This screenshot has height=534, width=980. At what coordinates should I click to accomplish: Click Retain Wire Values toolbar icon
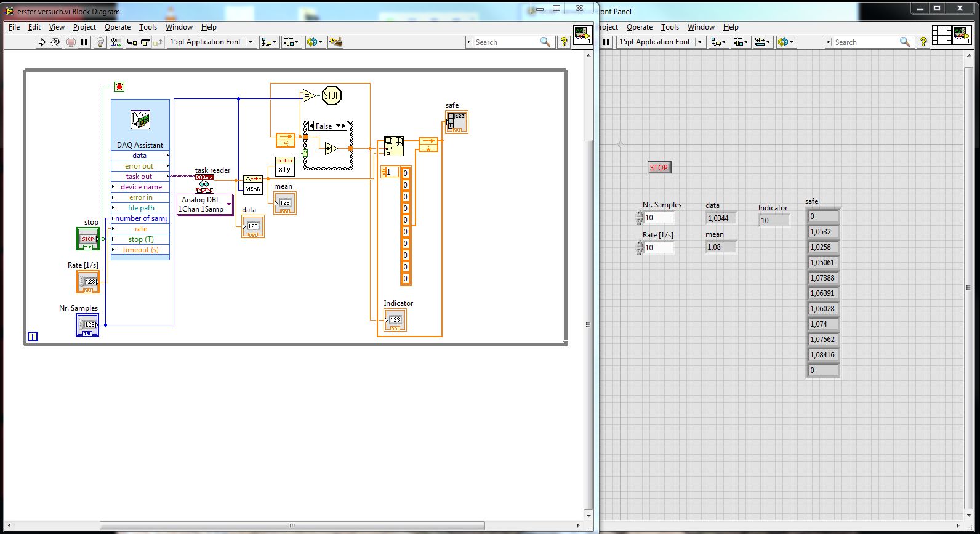pyautogui.click(x=116, y=42)
